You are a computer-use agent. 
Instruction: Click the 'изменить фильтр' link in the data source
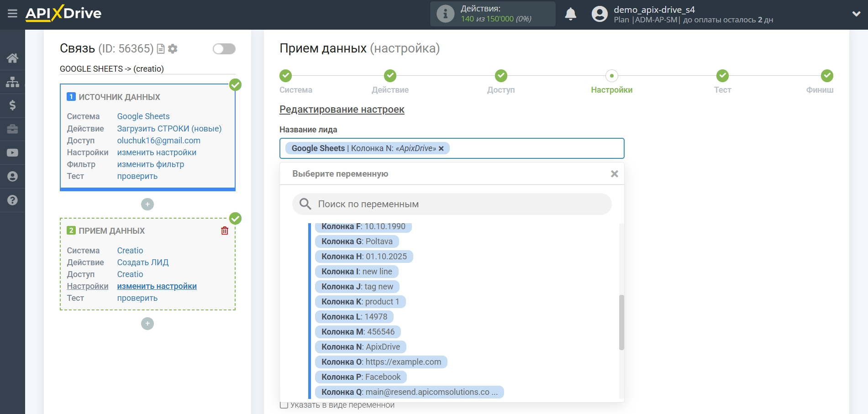click(151, 164)
